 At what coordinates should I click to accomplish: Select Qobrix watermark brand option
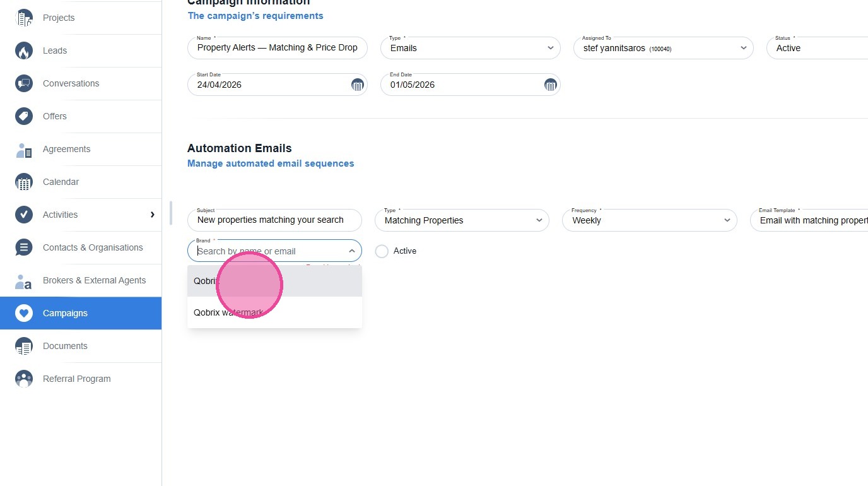tap(274, 312)
